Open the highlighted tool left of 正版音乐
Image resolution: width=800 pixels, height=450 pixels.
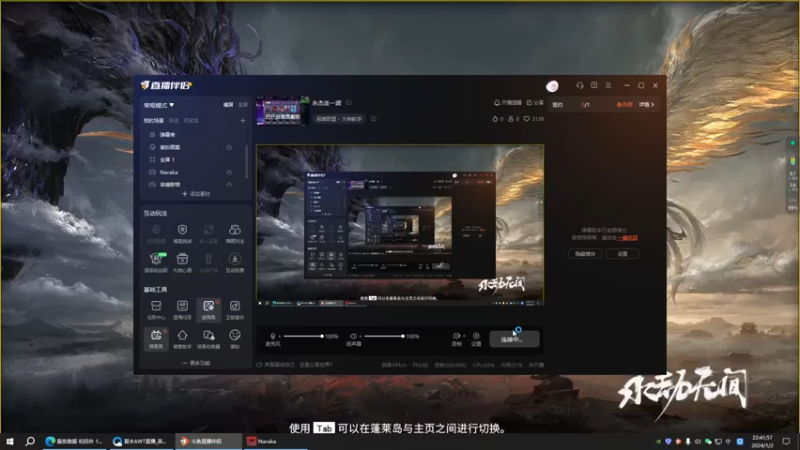[208, 309]
